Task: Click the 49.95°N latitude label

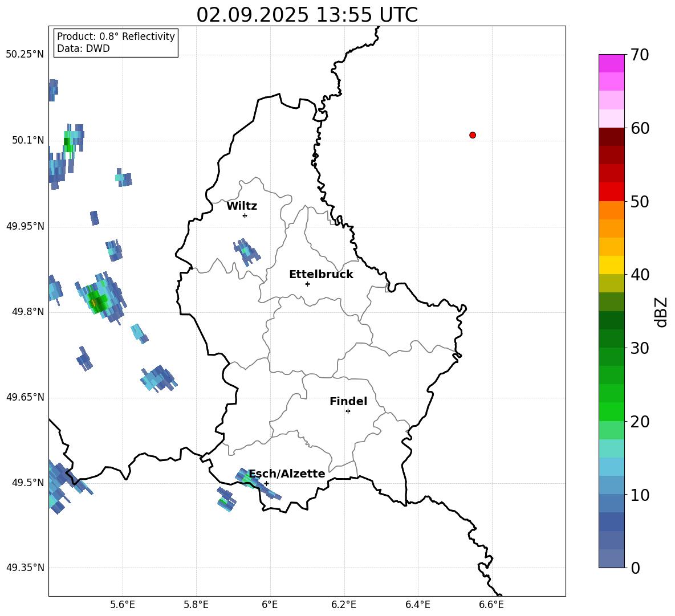Action: click(x=25, y=226)
